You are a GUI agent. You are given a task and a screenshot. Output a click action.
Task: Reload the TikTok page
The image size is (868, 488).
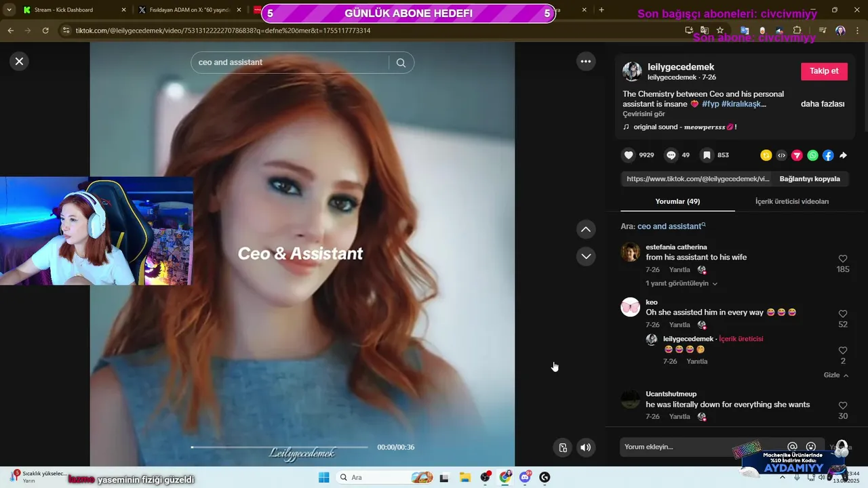(x=45, y=30)
